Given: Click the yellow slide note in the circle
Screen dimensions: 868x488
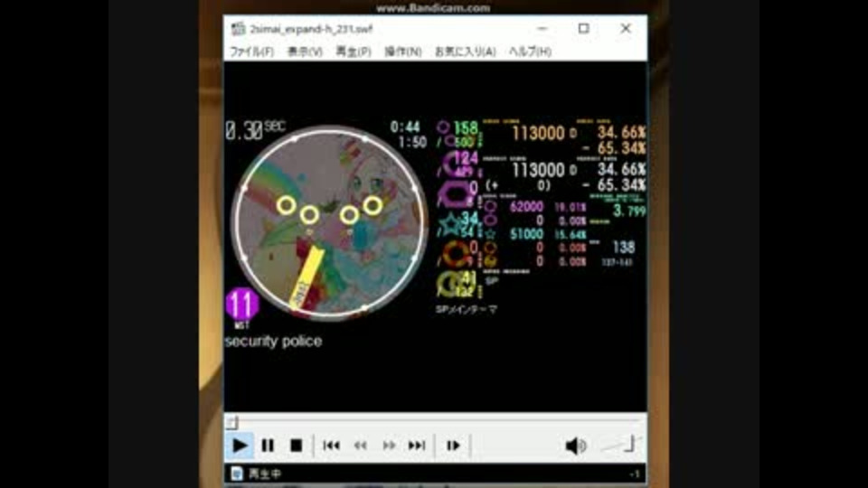Looking at the screenshot, I should (307, 276).
